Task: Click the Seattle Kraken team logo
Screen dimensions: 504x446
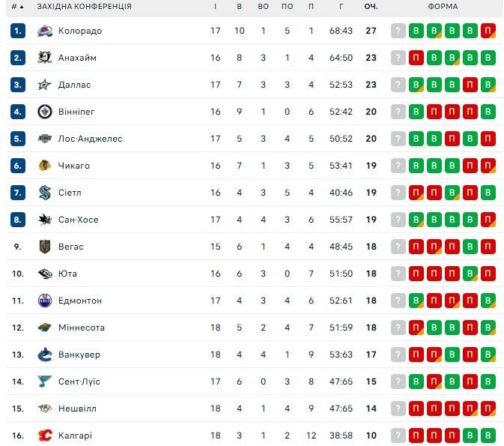Action: pyautogui.click(x=45, y=193)
